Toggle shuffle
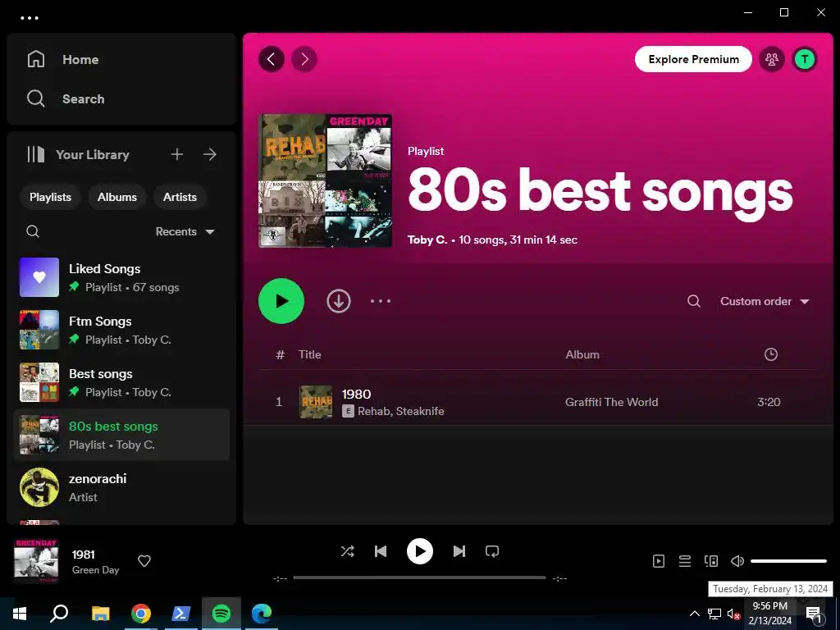Viewport: 840px width, 630px height. click(348, 551)
